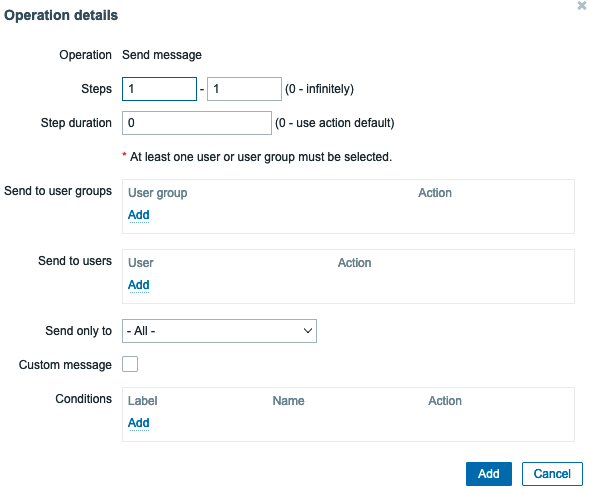Click the blue Add button
Image resolution: width=591 pixels, height=495 pixels.
(x=489, y=474)
